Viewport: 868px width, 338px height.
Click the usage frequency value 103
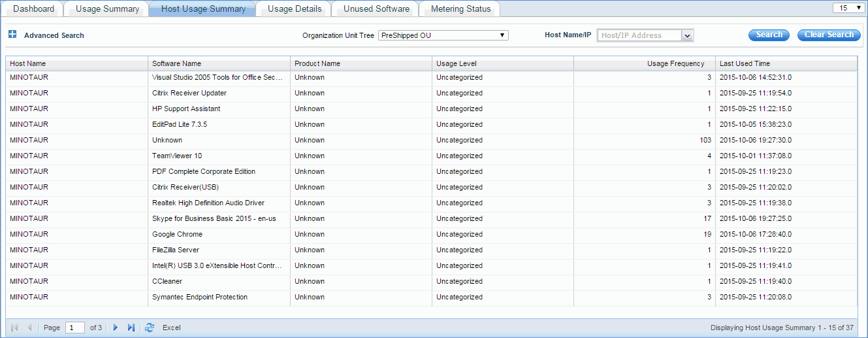(705, 140)
